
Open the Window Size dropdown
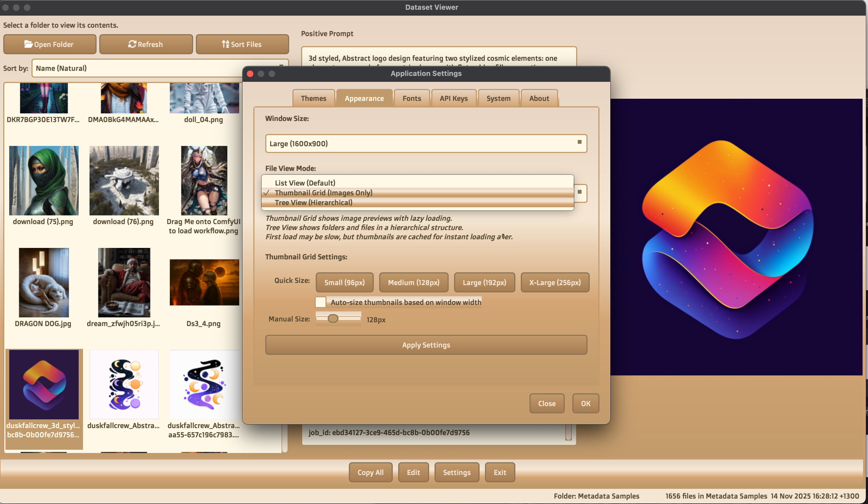click(426, 144)
